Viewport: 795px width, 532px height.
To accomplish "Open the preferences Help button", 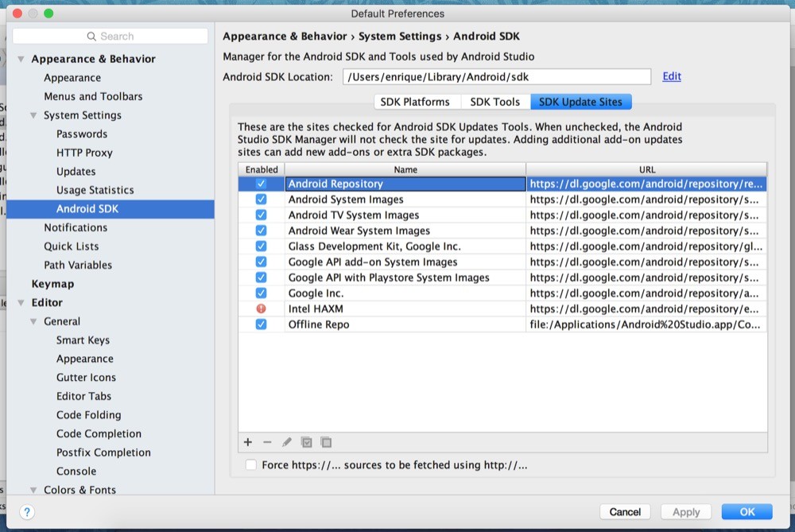I will coord(26,512).
